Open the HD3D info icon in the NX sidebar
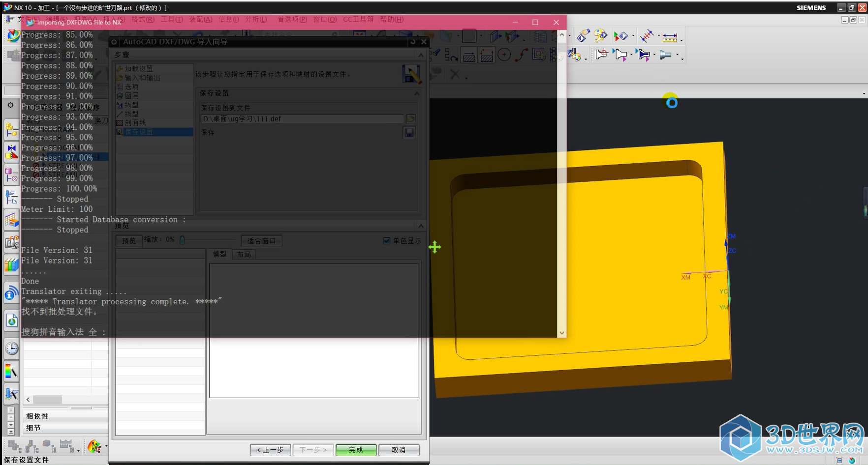The image size is (868, 465). click(11, 294)
